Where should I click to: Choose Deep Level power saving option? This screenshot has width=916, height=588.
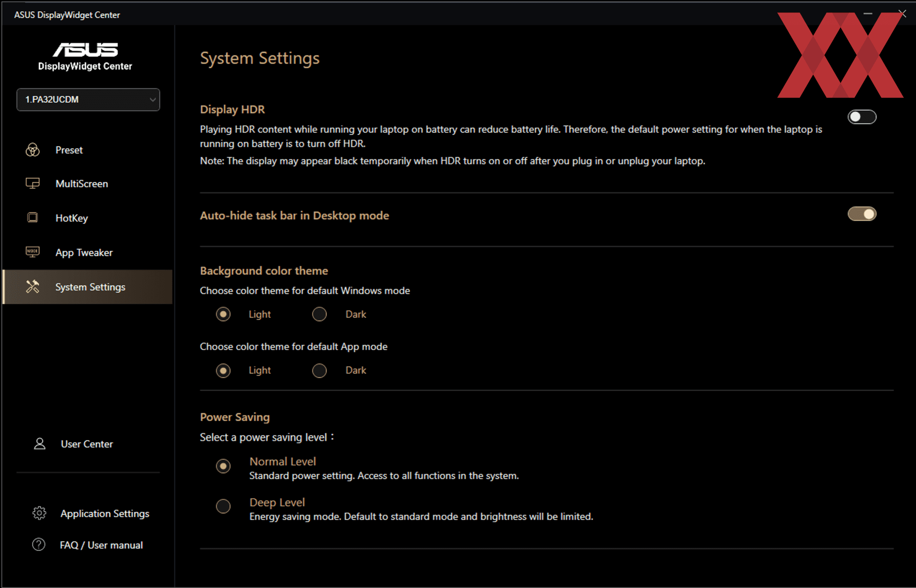click(x=223, y=506)
